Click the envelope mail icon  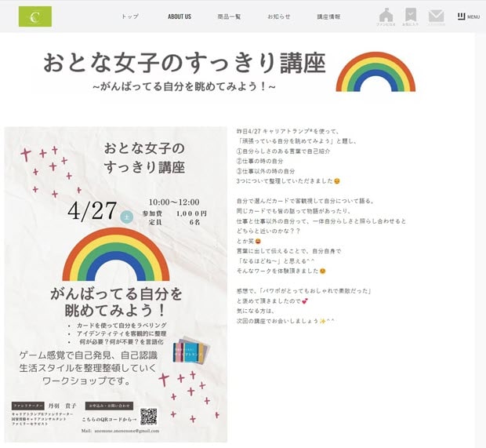[437, 16]
